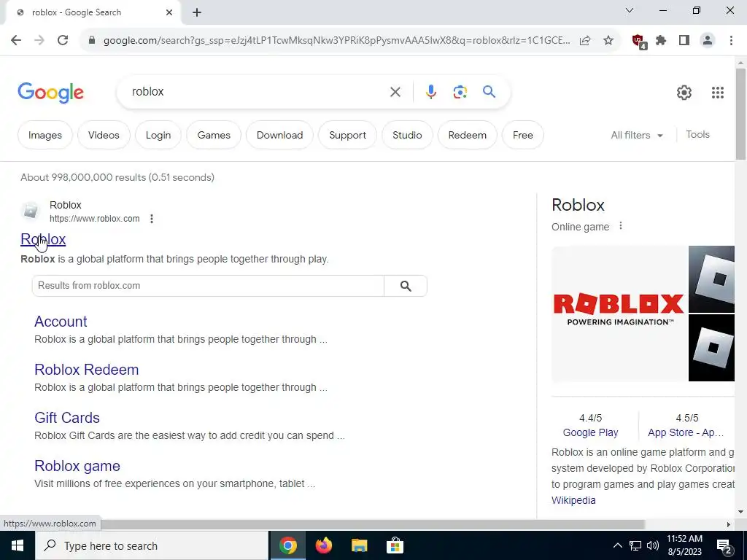Open the main Roblox result title link
Image resolution: width=747 pixels, height=560 pixels.
(43, 239)
